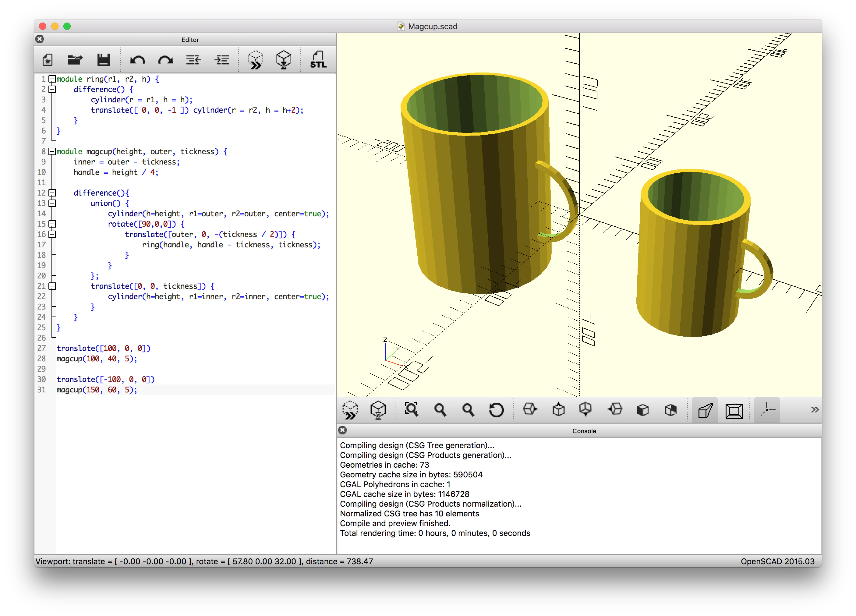Collapse the translate fold on line 21

point(52,286)
